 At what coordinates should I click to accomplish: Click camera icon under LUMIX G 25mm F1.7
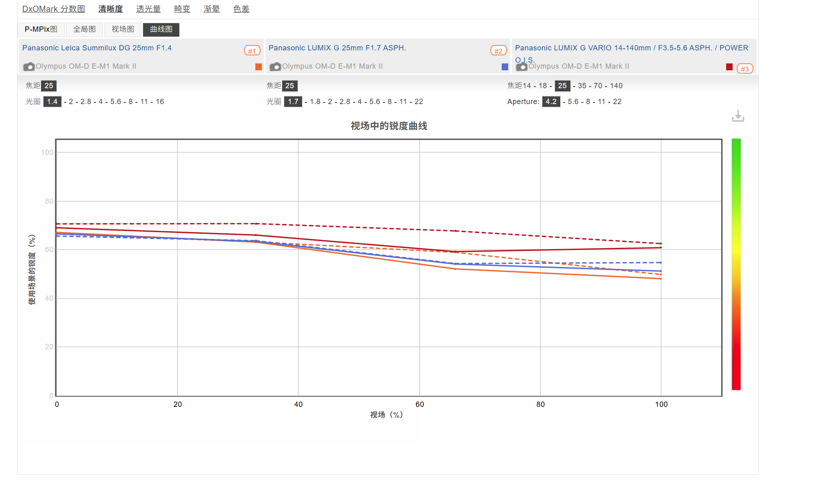point(275,66)
